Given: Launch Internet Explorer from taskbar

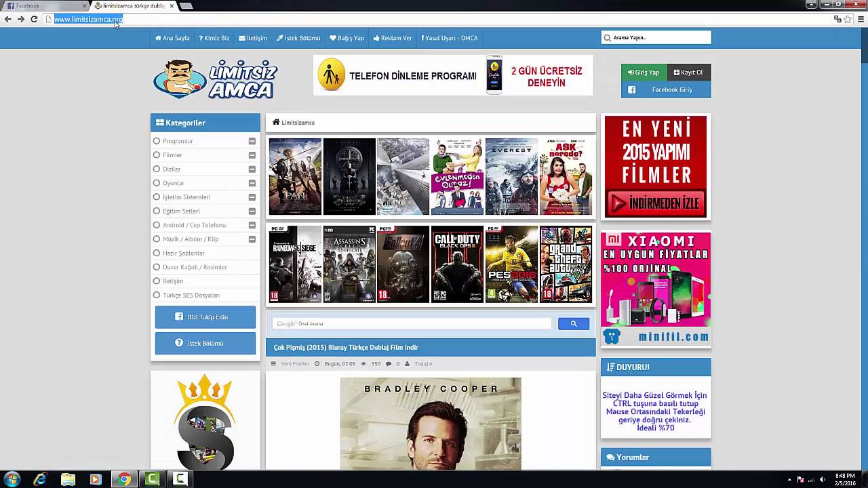Looking at the screenshot, I should (x=40, y=479).
